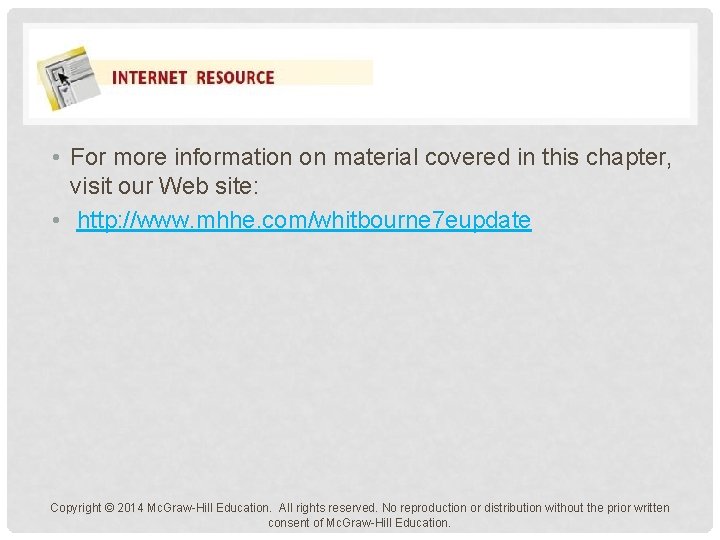
Task: Click the second bullet before the URL
Action: point(56,220)
